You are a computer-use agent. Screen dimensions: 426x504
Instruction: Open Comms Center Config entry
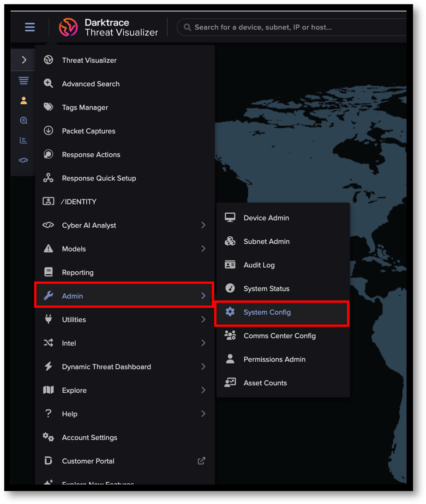click(x=283, y=336)
